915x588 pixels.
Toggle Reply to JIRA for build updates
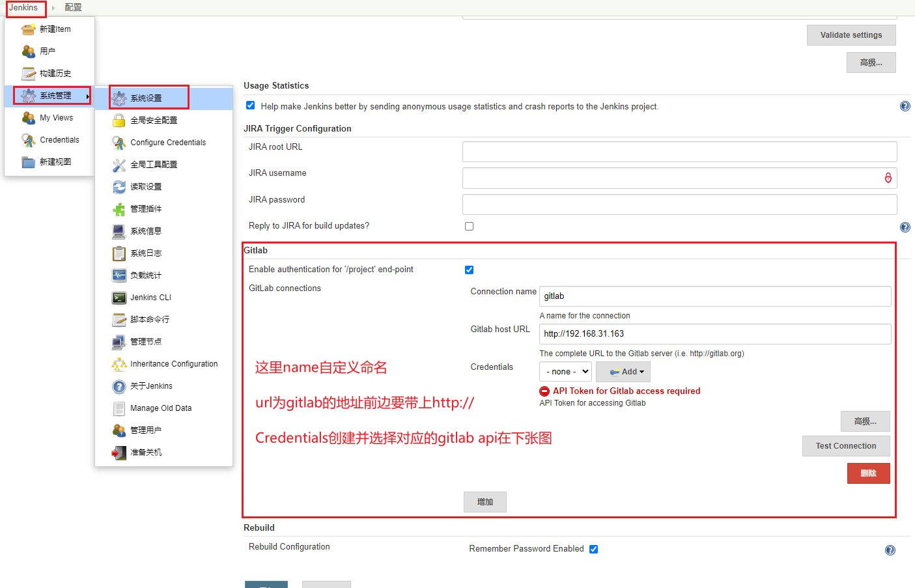[x=470, y=227]
